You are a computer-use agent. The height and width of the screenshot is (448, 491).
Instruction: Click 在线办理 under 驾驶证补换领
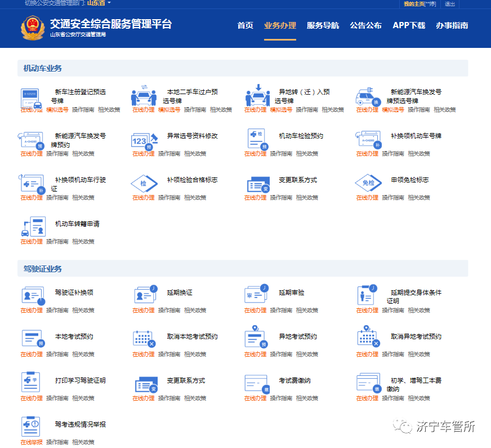click(x=32, y=310)
